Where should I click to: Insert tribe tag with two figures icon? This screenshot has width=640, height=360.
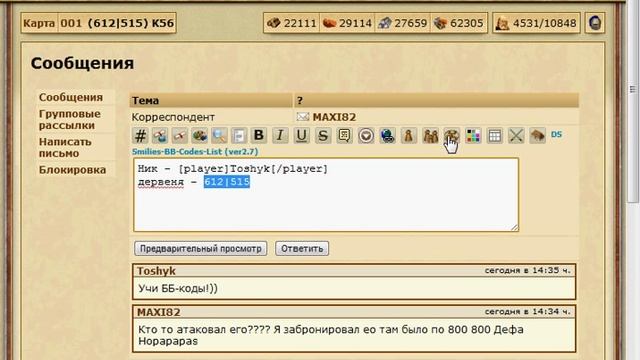pyautogui.click(x=430, y=136)
